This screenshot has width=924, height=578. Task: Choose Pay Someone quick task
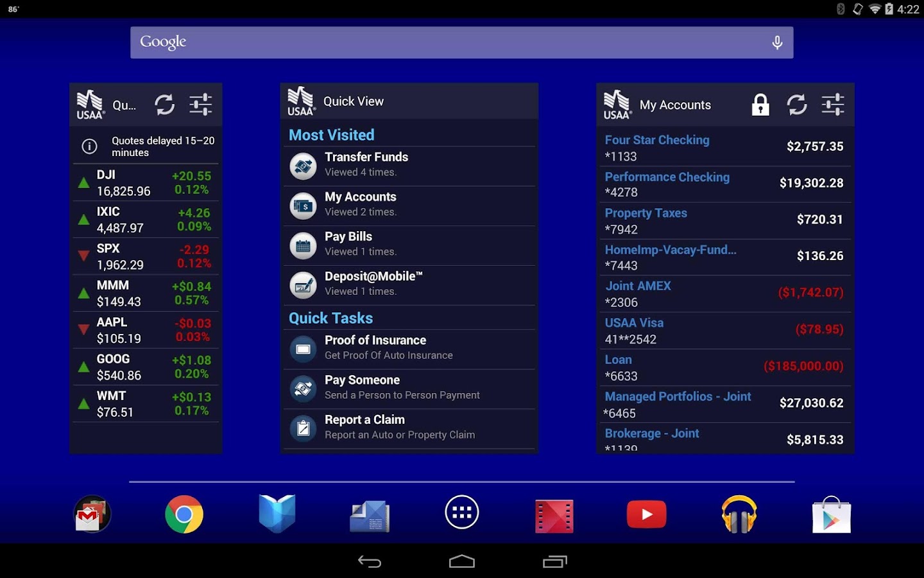click(x=409, y=389)
